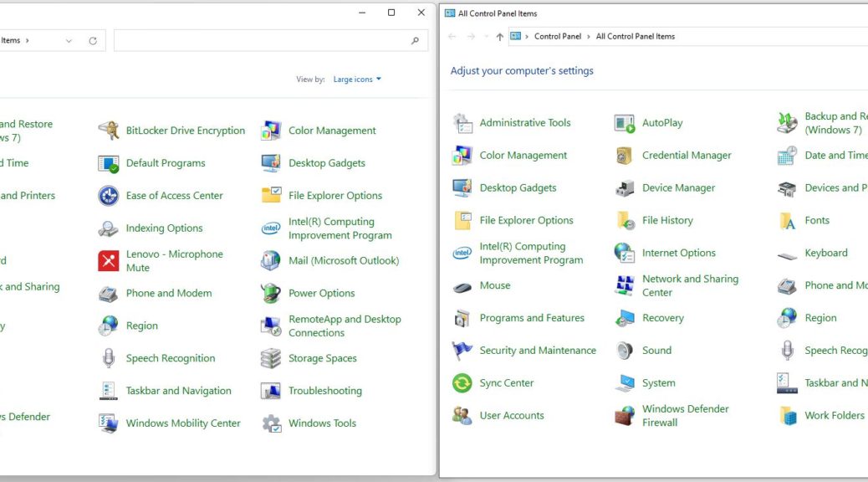Viewport: 868px width, 482px height.
Task: Open Troubleshooting icon
Action: pyautogui.click(x=271, y=391)
